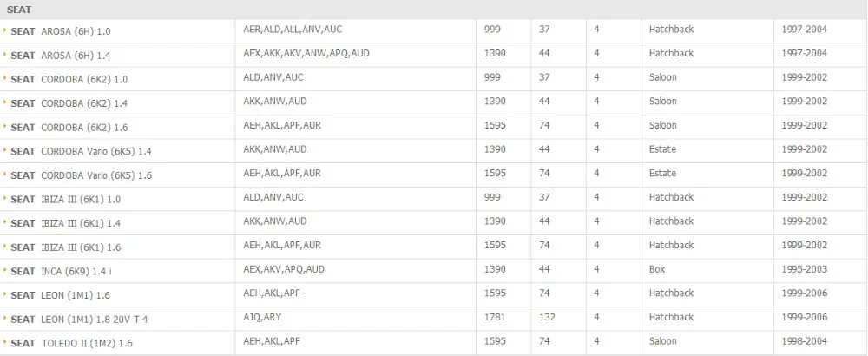Click the arrow icon beside LEON (1M1) 1.6
868x356 pixels.
point(5,294)
